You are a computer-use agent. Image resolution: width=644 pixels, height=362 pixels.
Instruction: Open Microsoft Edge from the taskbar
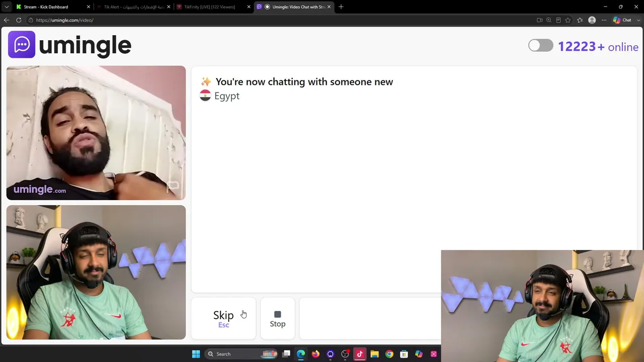point(301,354)
